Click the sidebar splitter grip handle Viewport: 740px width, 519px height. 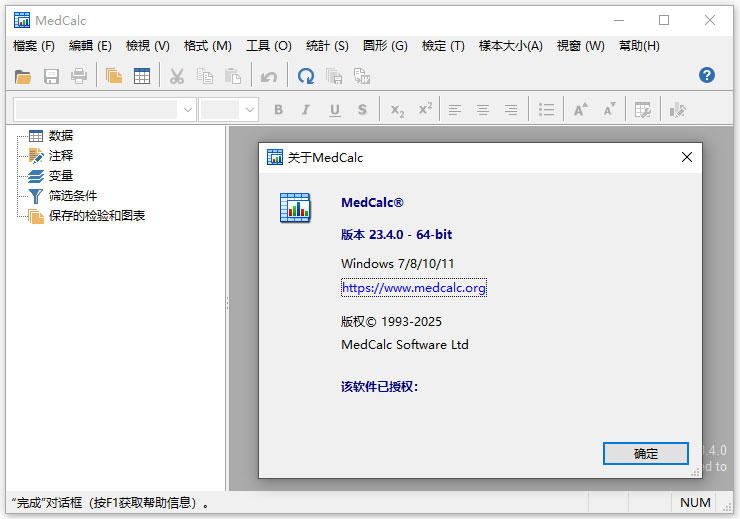point(227,303)
